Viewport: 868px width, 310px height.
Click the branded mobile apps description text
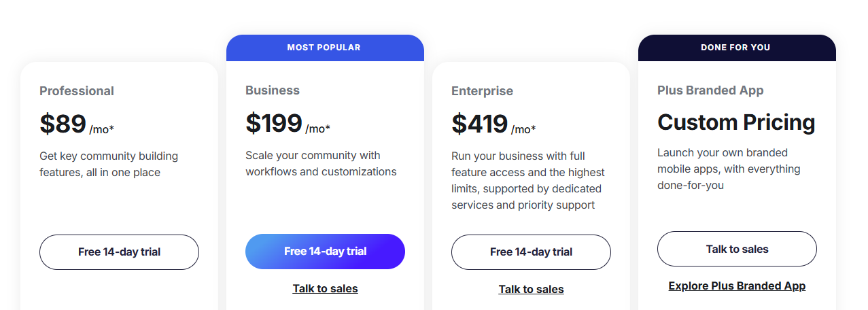(729, 169)
